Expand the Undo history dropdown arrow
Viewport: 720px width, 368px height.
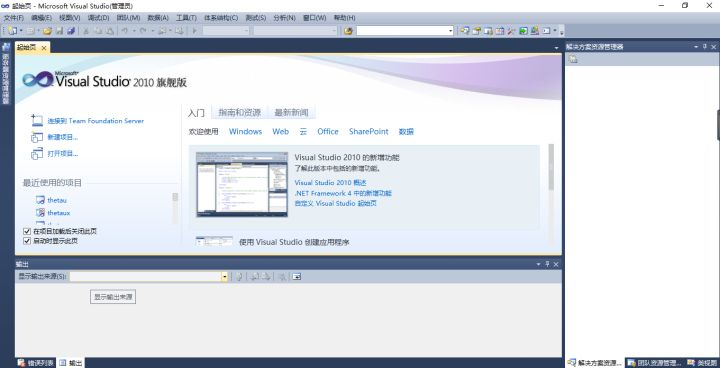134,31
